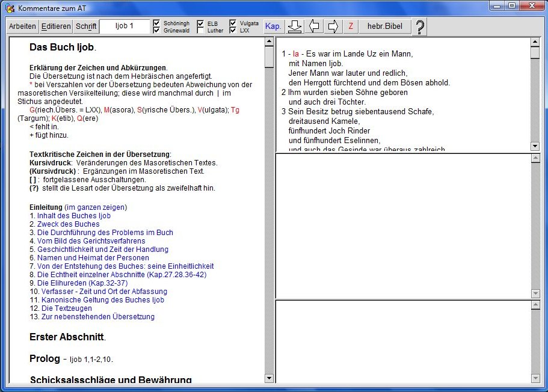Viewport: 548px width, 392px height.
Task: Open 'Die Elihureden (Kap.32-37)' link
Action: click(82, 283)
